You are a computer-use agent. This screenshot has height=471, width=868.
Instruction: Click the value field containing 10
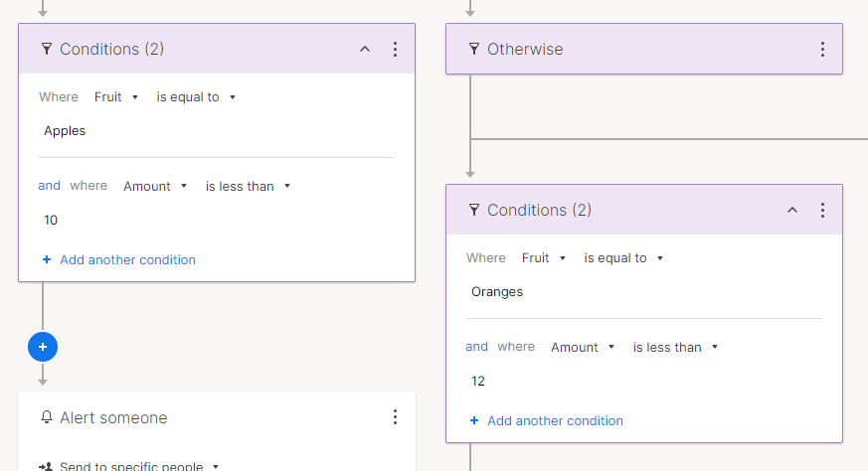[x=217, y=221]
